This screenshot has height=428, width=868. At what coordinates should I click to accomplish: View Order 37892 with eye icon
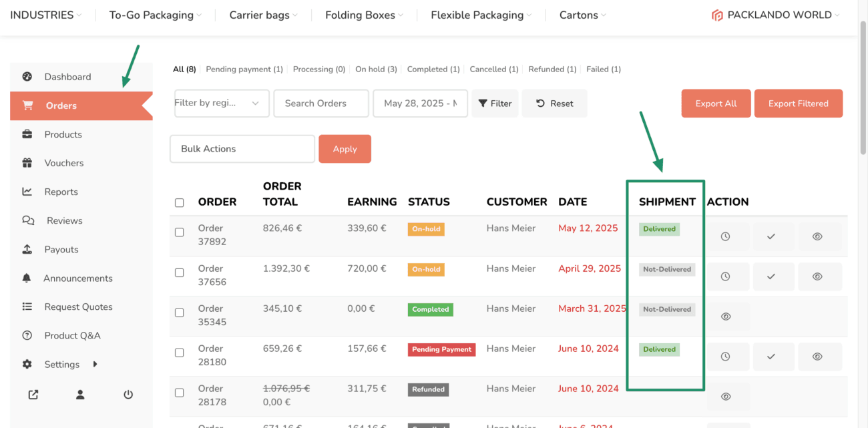pyautogui.click(x=817, y=236)
